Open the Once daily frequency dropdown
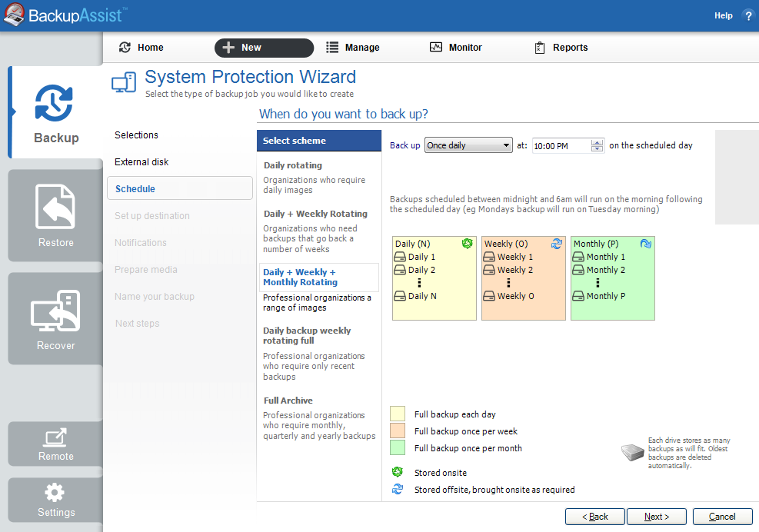Screen dimensions: 759x532 468,145
